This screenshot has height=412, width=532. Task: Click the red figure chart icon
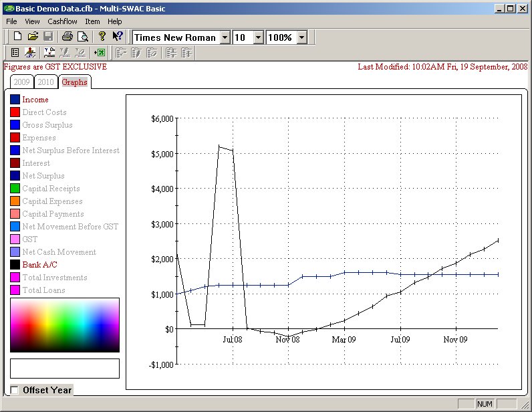[x=30, y=53]
